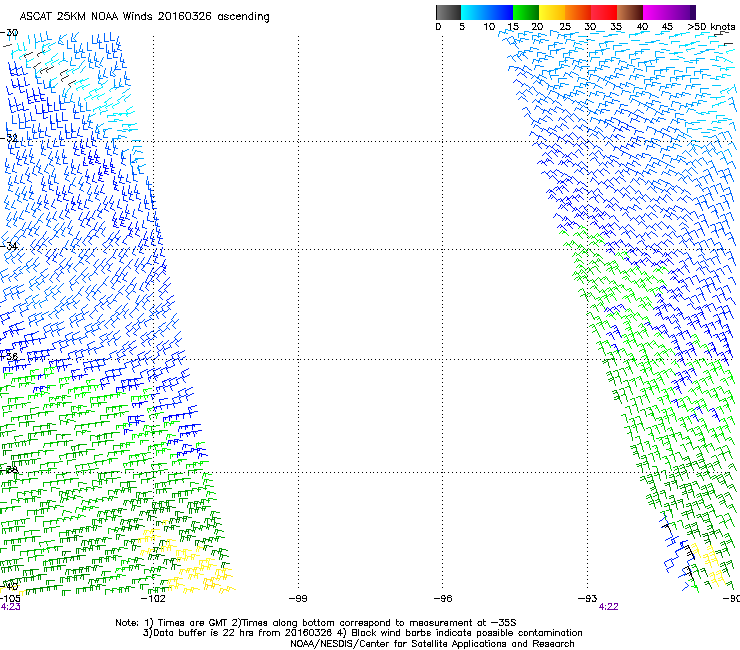
Task: Click the green 15-20 knots legend swatch
Action: click(526, 12)
